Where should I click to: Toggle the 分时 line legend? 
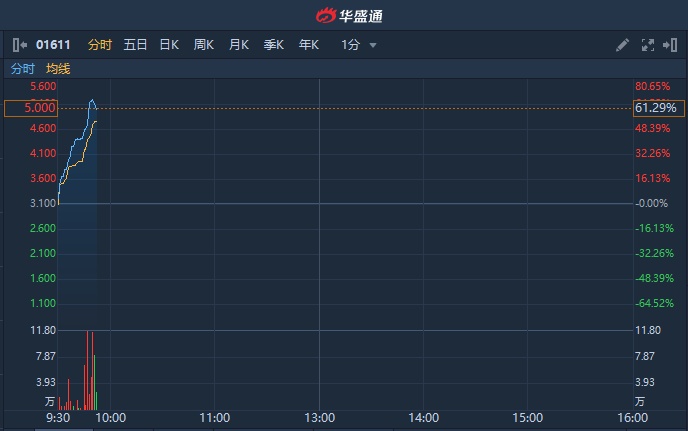point(22,69)
